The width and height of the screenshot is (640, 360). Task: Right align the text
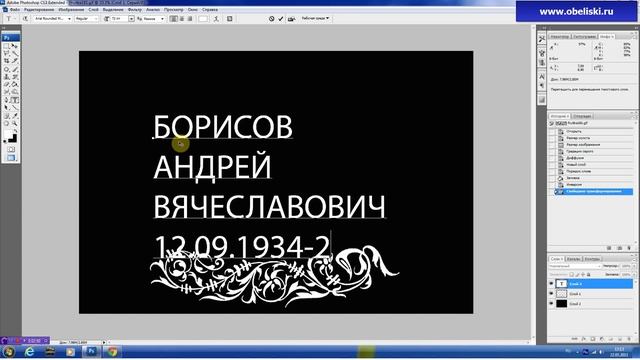click(x=190, y=19)
